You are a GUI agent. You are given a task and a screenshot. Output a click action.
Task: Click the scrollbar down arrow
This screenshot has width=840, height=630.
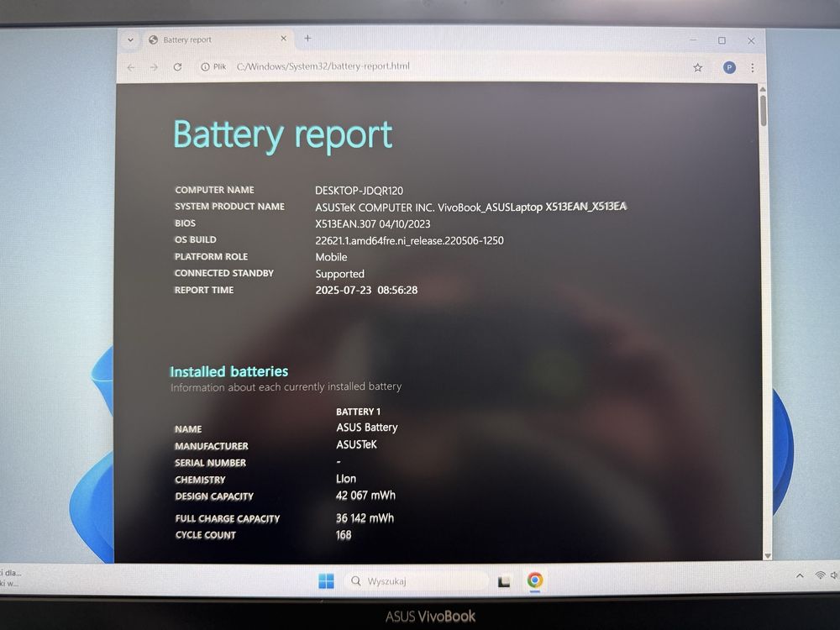click(x=767, y=556)
